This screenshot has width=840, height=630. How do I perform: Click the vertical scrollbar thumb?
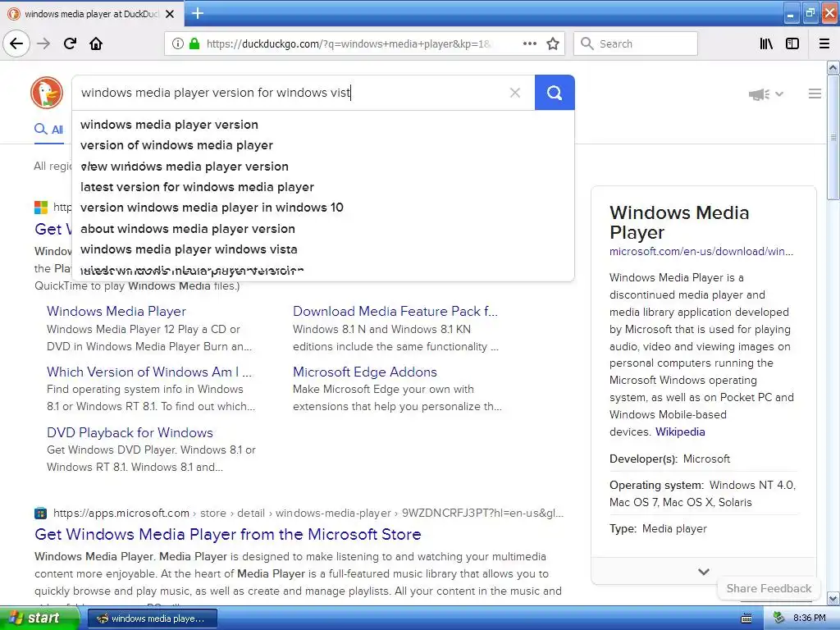coord(833,138)
